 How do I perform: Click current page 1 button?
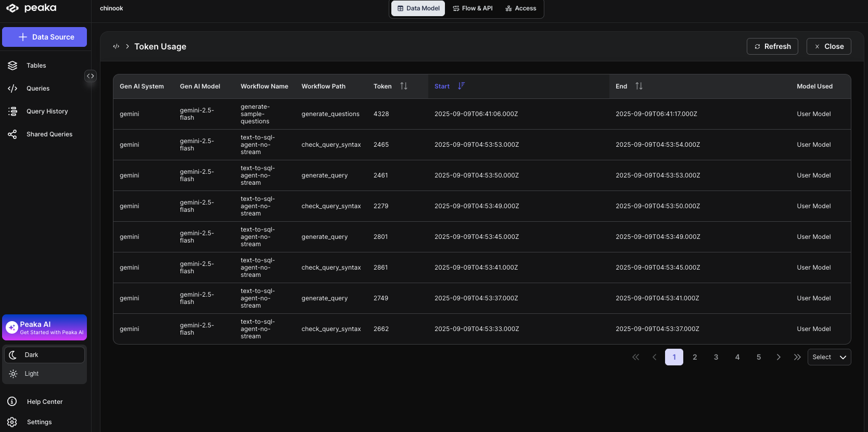pyautogui.click(x=674, y=357)
